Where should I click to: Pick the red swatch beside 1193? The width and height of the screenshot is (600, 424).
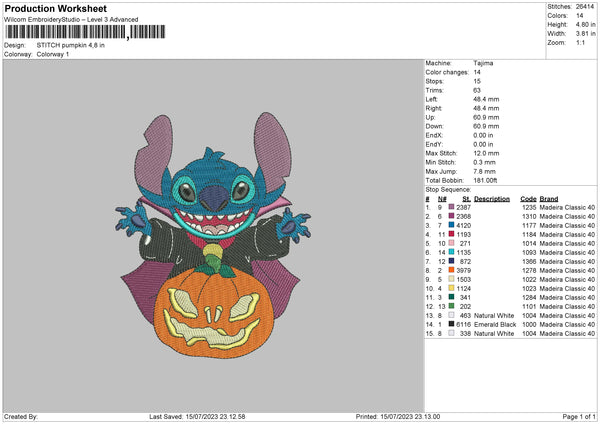pos(451,234)
